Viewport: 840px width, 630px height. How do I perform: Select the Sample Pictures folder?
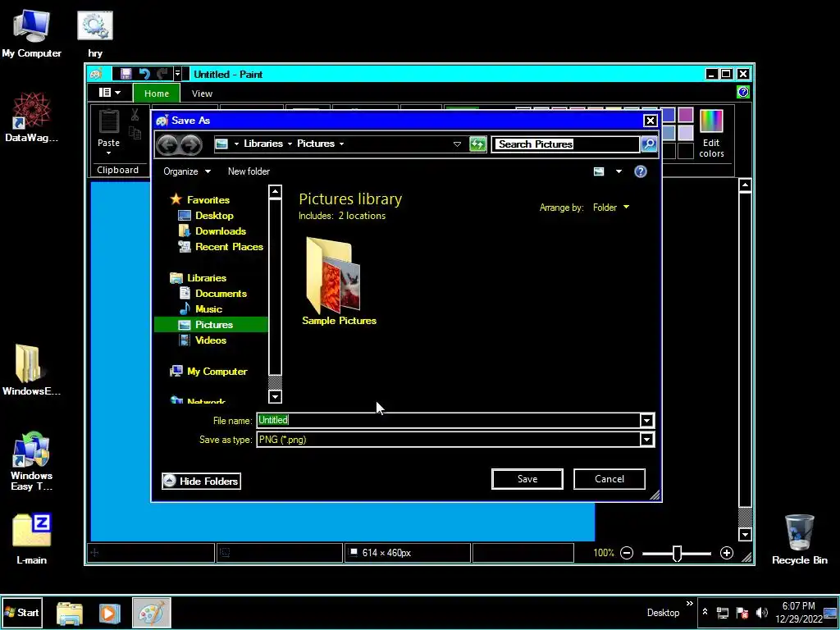point(339,281)
